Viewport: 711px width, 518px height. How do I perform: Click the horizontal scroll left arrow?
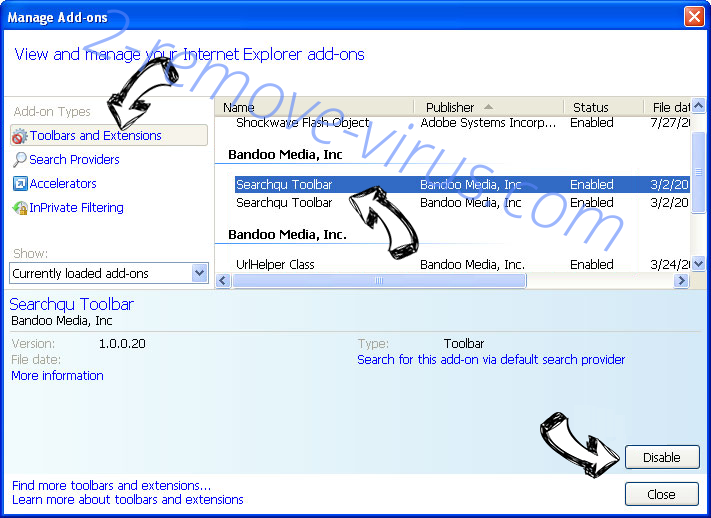click(x=223, y=281)
